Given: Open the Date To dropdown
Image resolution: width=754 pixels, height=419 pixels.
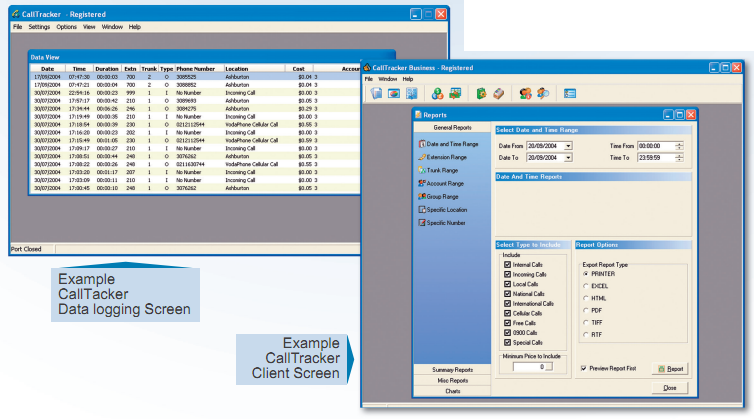Looking at the screenshot, I should point(568,158).
